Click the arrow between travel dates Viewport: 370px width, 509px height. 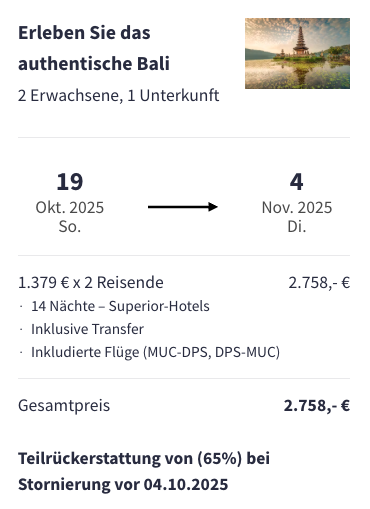tap(183, 207)
